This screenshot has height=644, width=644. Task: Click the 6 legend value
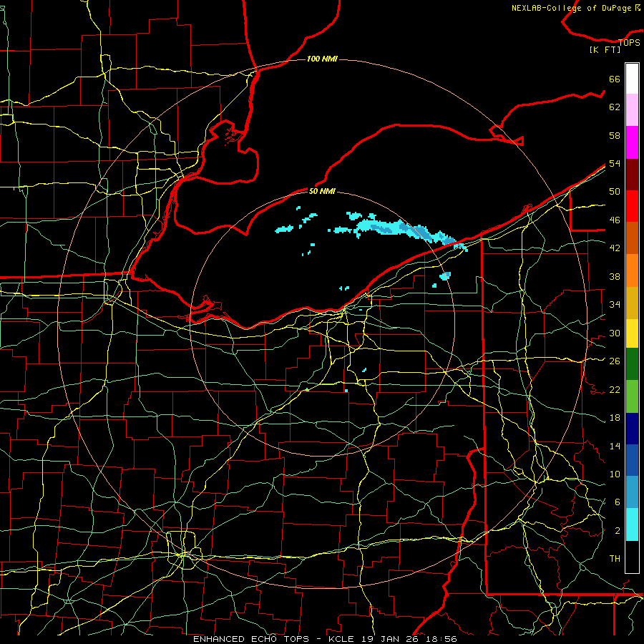(617, 502)
